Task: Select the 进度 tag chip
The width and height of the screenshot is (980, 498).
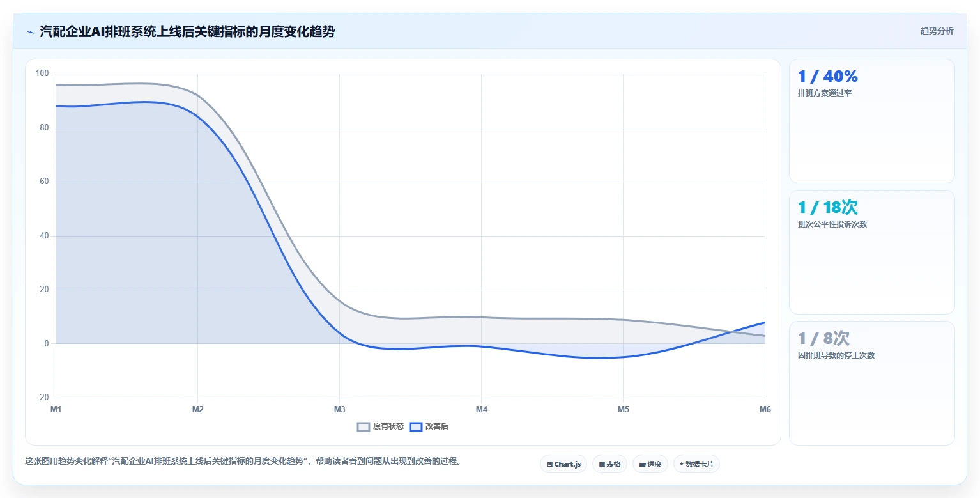Action: point(650,464)
